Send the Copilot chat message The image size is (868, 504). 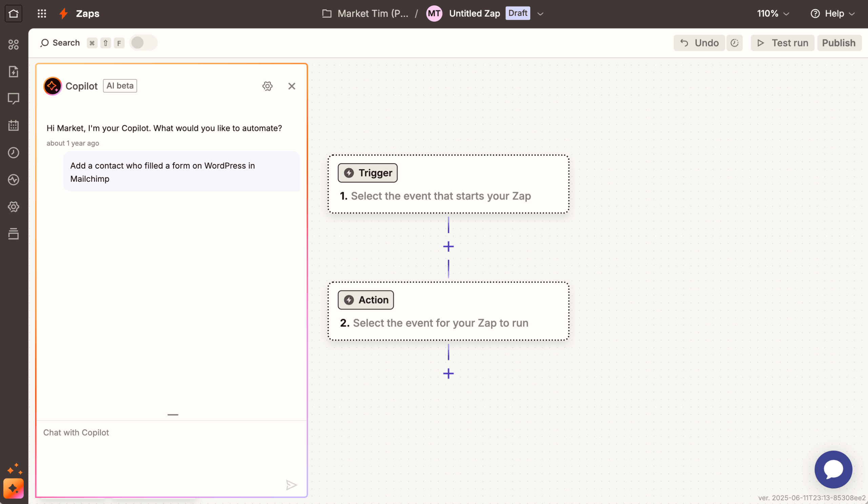pos(291,485)
